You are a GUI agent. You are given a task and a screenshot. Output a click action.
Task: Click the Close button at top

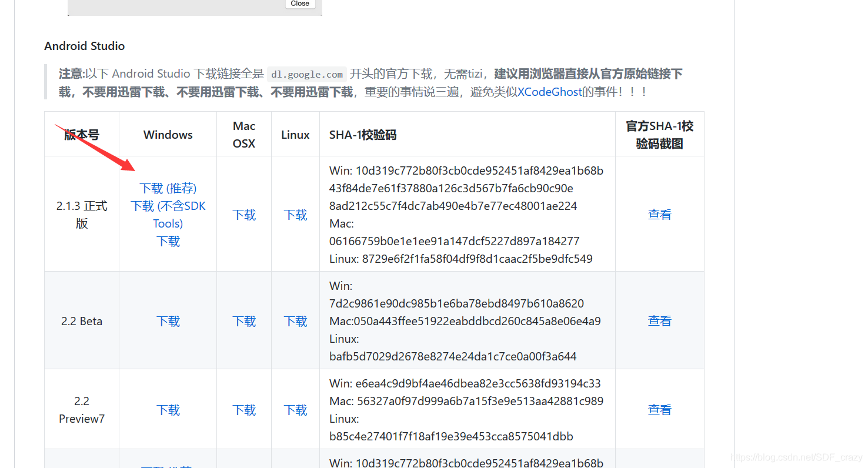[x=300, y=4]
